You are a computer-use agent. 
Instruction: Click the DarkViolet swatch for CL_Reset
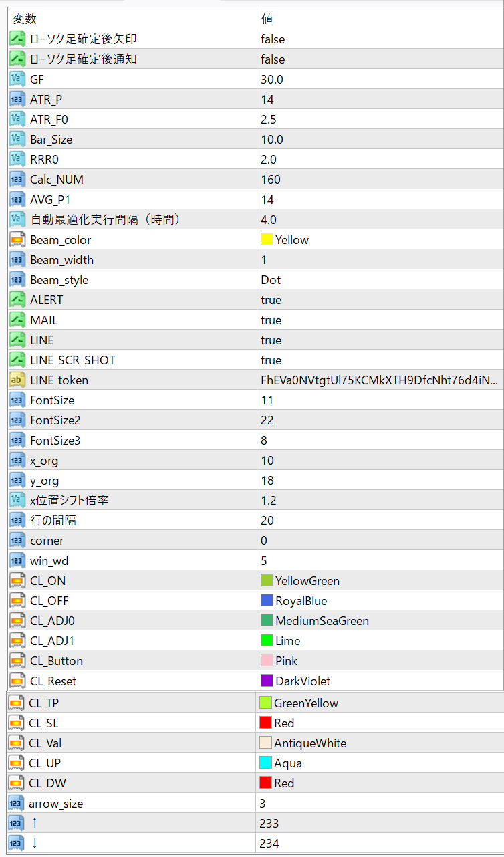coord(267,681)
